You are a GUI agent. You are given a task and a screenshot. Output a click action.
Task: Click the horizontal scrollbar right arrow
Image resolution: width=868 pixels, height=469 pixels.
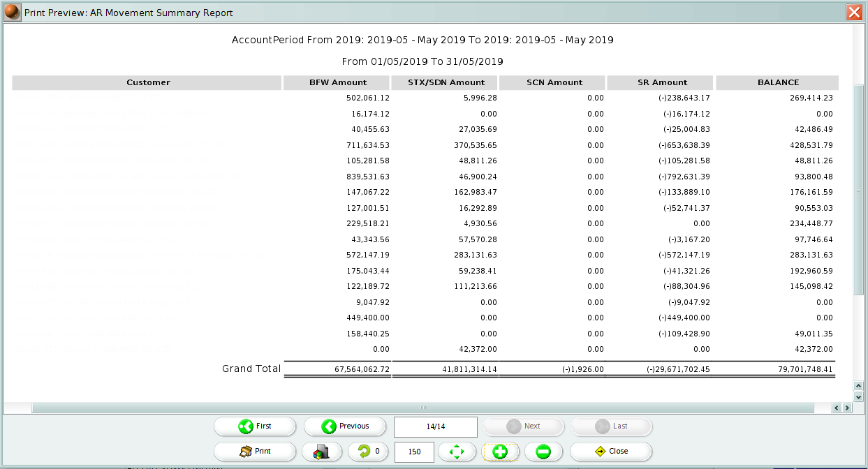click(x=847, y=408)
